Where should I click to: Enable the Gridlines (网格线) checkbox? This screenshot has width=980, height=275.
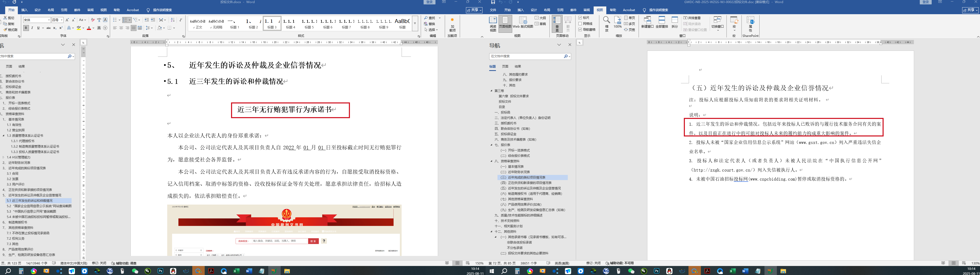580,23
